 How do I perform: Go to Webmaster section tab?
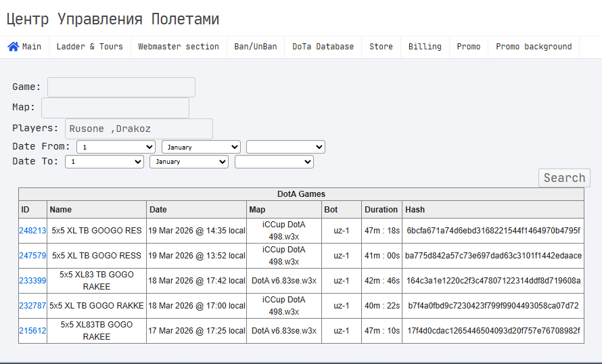pos(179,47)
